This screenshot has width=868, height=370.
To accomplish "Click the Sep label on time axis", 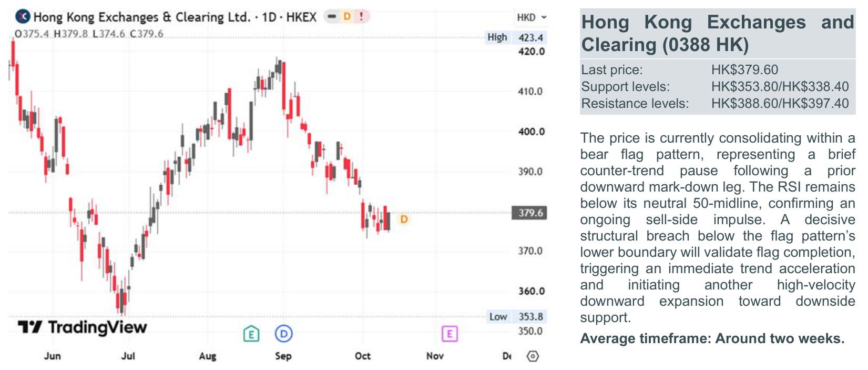I will 283,356.
